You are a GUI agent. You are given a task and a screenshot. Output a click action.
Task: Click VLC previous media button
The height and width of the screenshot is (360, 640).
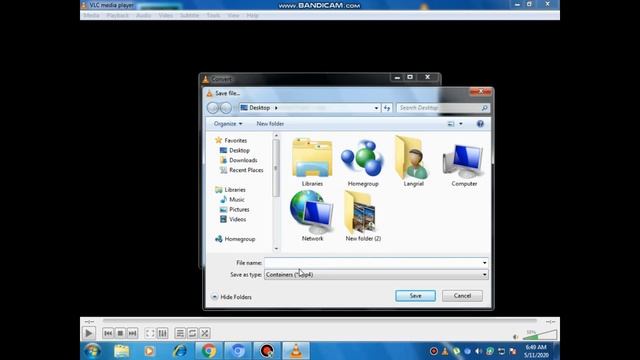coord(108,333)
